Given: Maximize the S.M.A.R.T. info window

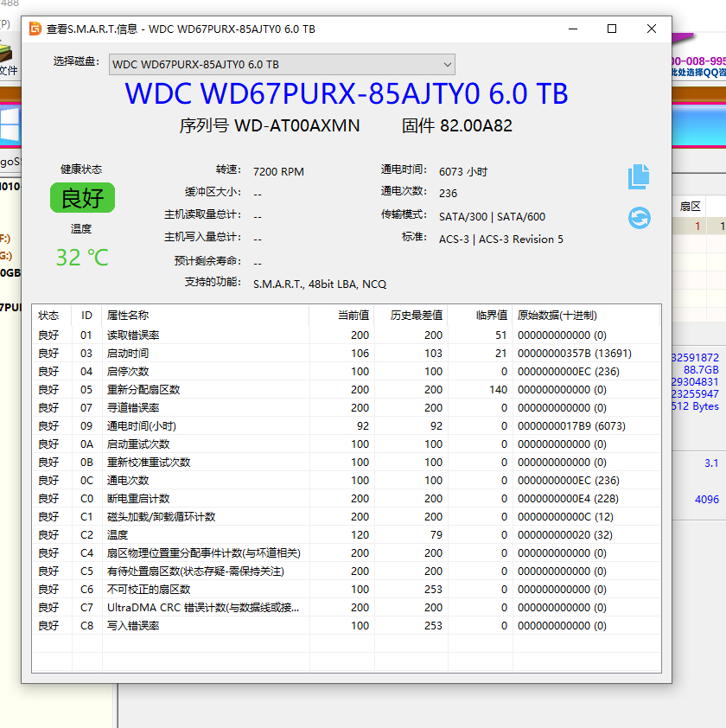Looking at the screenshot, I should pos(612,29).
